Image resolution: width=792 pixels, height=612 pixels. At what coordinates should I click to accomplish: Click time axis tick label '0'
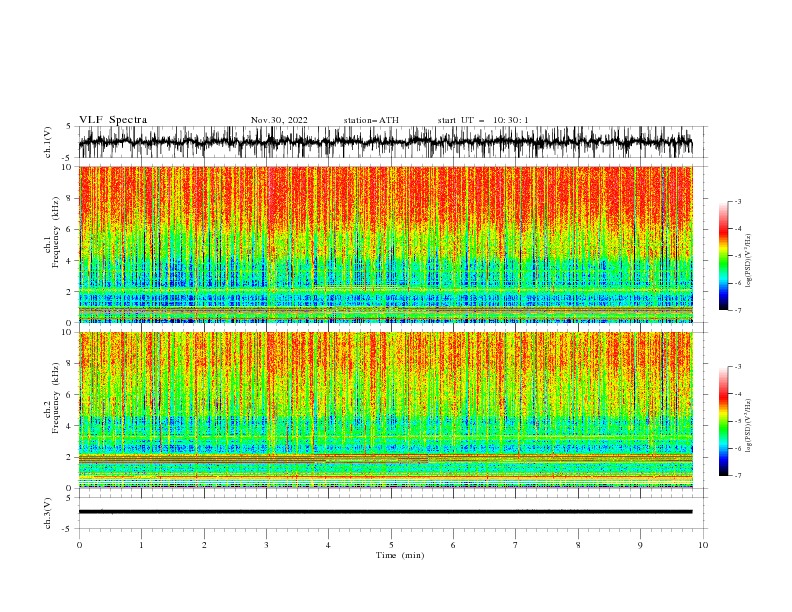coord(79,545)
